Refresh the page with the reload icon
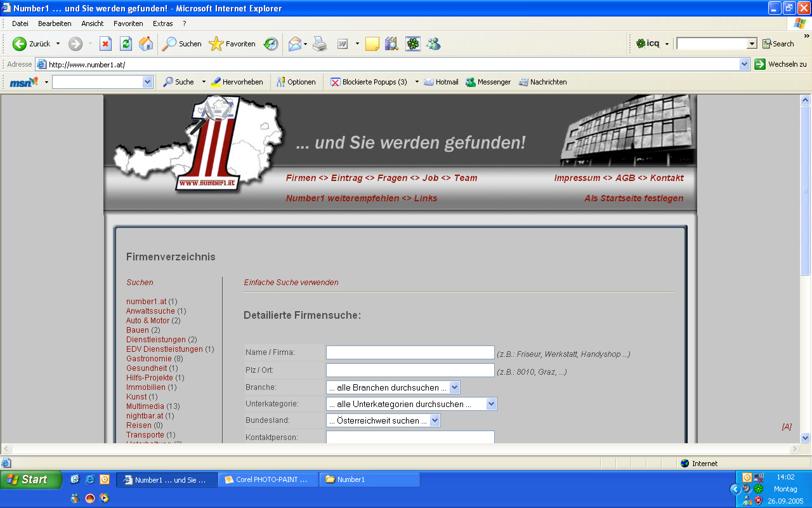812x508 pixels. tap(126, 44)
